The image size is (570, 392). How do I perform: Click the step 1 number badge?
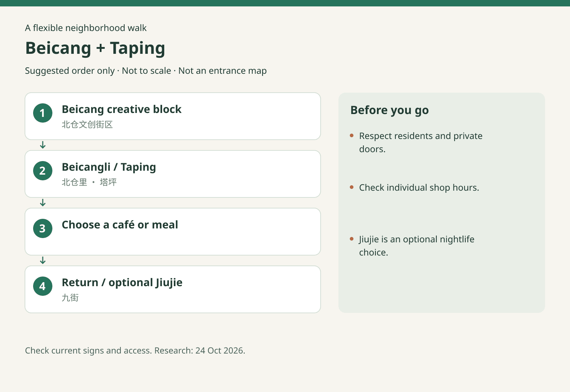coord(43,113)
